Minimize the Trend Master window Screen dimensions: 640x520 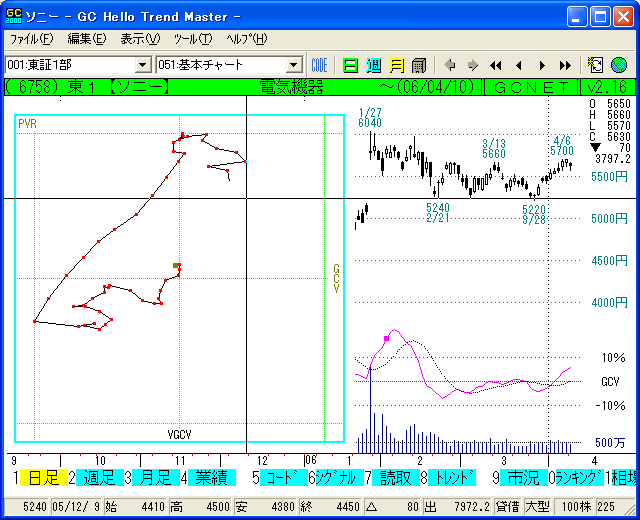577,17
